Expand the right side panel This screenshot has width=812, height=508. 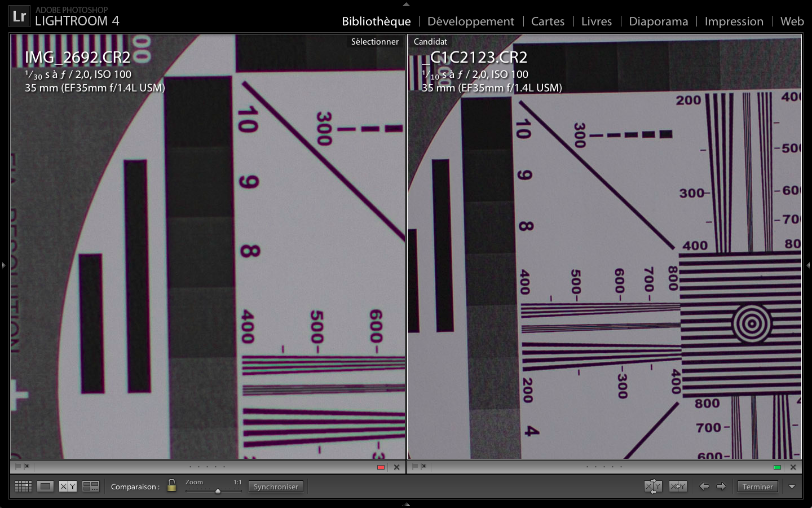(x=808, y=265)
